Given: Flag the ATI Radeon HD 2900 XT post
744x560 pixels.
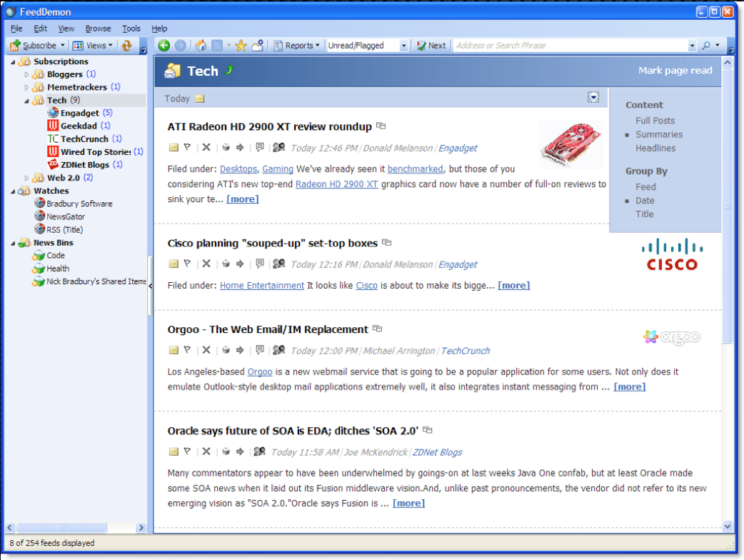Looking at the screenshot, I should (x=187, y=148).
